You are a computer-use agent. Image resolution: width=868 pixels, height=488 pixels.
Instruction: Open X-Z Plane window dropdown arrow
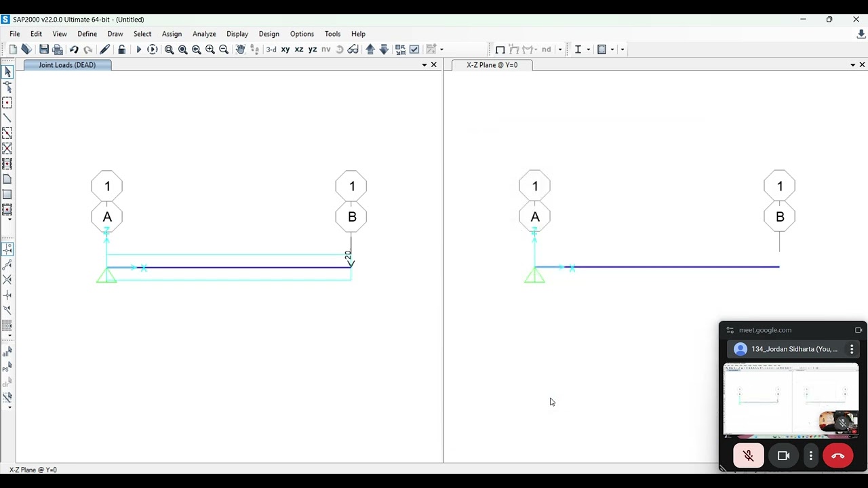(852, 65)
